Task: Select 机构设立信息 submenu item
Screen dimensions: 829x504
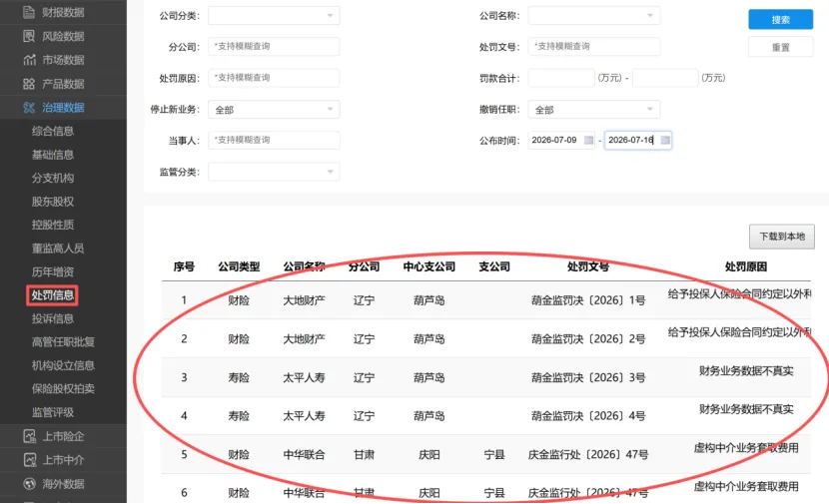Action: [x=63, y=365]
